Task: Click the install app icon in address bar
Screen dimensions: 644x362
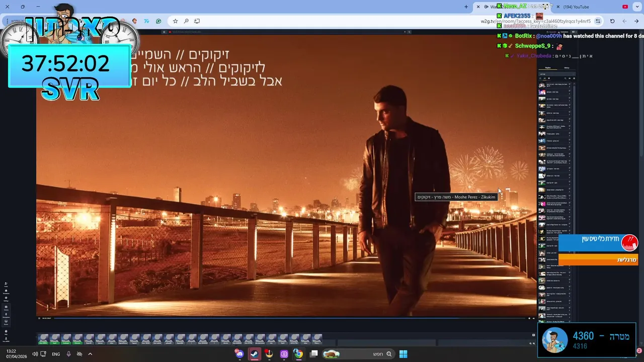Action: (x=197, y=21)
